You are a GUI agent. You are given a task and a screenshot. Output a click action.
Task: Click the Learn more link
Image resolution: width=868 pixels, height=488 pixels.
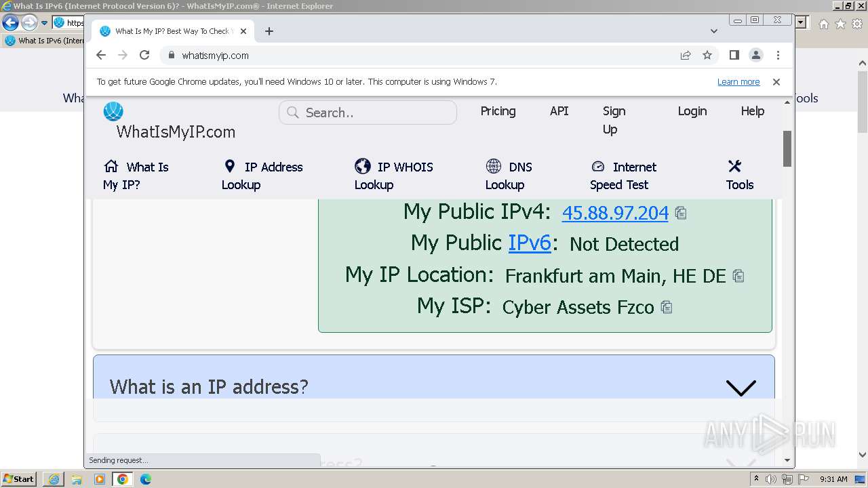tap(738, 82)
